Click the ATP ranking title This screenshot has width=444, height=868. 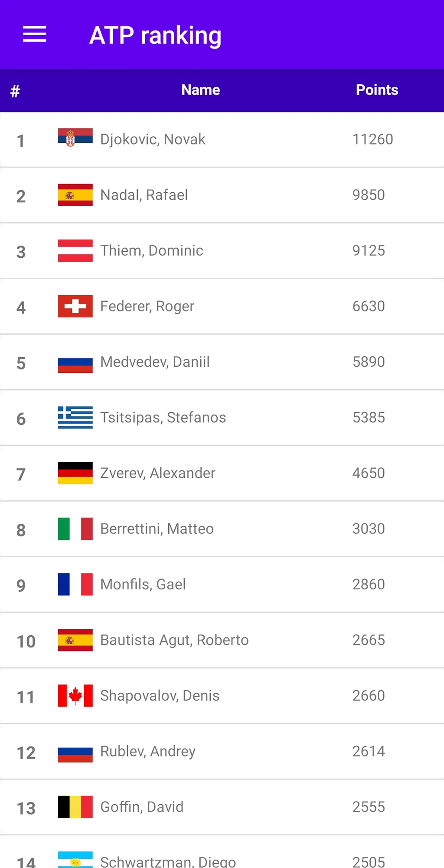coord(155,36)
